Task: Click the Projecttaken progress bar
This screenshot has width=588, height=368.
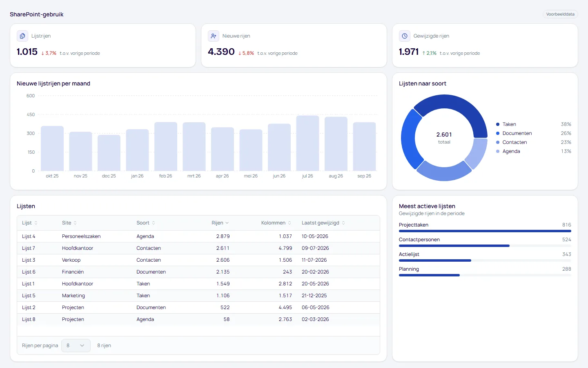Action: coord(485,231)
